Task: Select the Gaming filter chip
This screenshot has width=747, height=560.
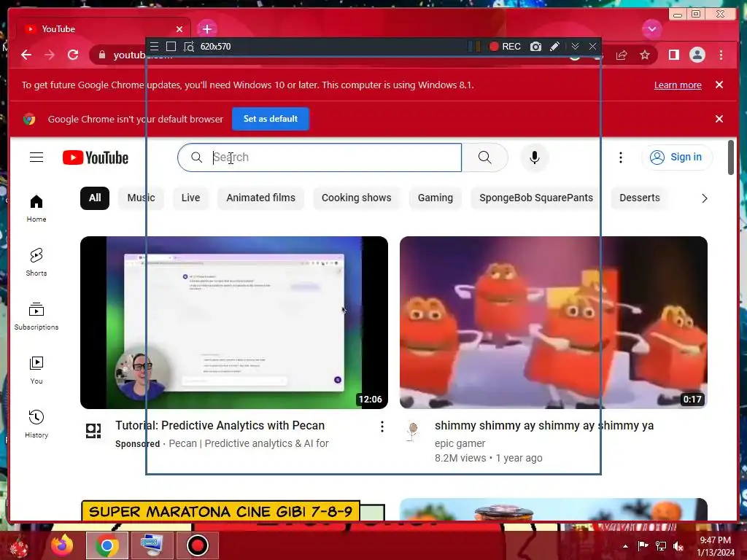Action: [x=435, y=198]
